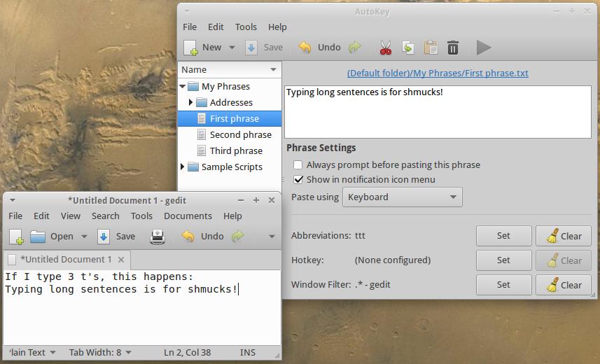Click the Print icon in gedit toolbar
Image resolution: width=600 pixels, height=364 pixels.
[158, 237]
